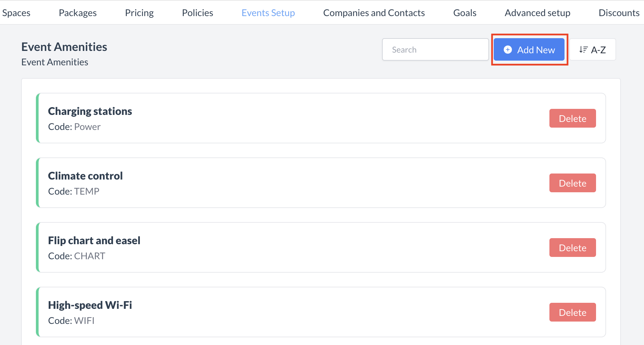Open the Policies tab

(x=197, y=13)
